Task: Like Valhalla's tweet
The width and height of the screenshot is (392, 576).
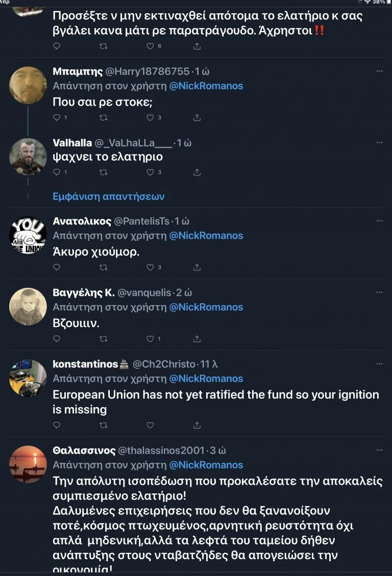Action: click(150, 172)
